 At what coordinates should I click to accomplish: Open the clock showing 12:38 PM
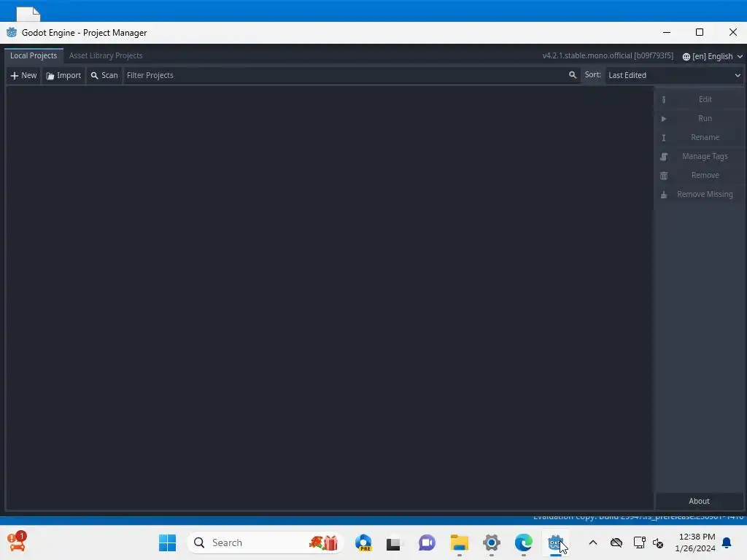tap(695, 542)
